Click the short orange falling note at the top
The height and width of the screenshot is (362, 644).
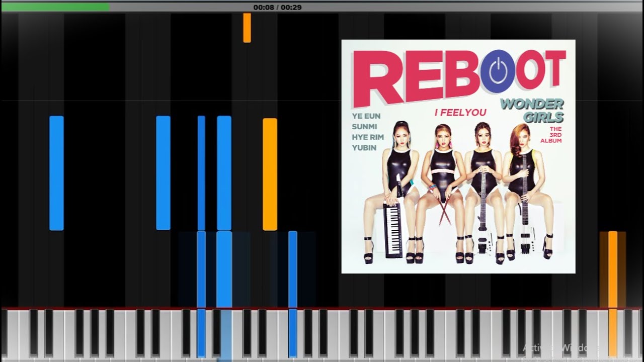click(x=247, y=28)
